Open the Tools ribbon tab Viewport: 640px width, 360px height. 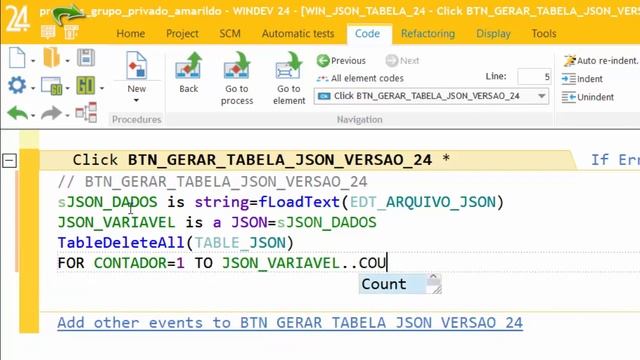[x=544, y=33]
